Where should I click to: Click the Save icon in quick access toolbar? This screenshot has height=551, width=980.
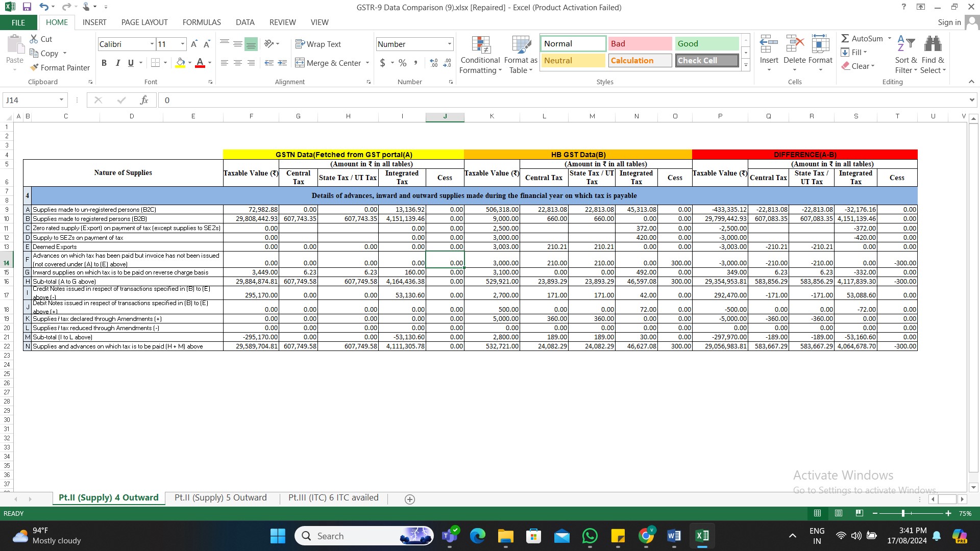click(27, 7)
